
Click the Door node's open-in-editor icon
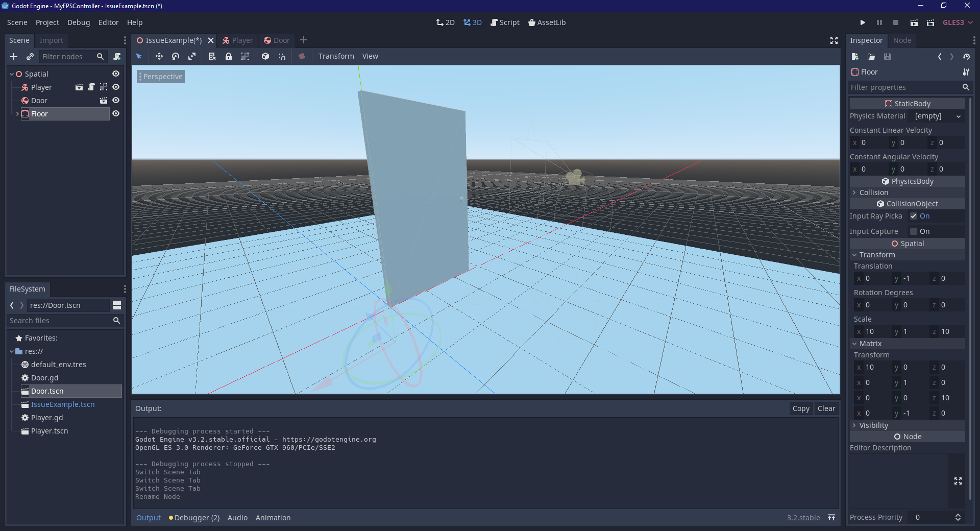point(104,101)
